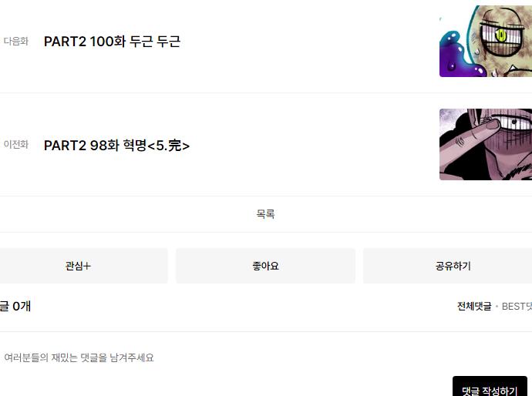Click the dot separator between 전체댓글 and BEST댓글

coord(497,307)
